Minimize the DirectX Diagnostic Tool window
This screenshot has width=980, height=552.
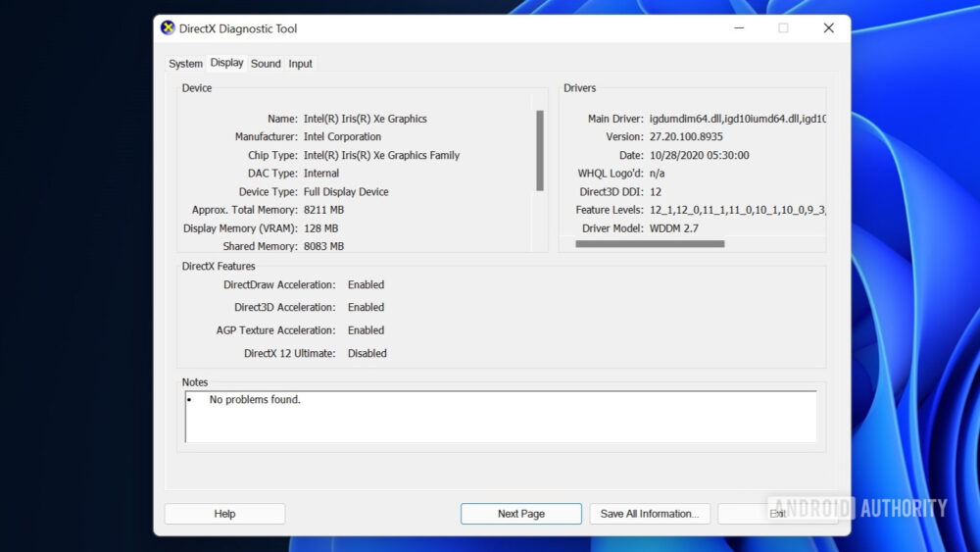tap(738, 28)
